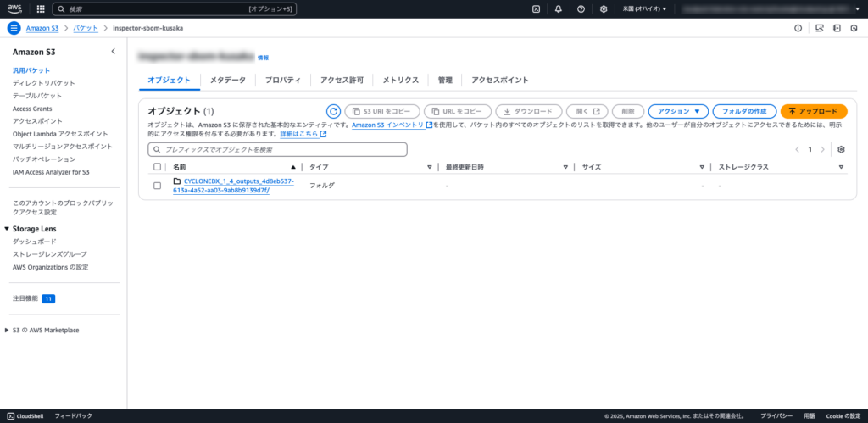Click フォルダの作成 button

click(x=744, y=111)
